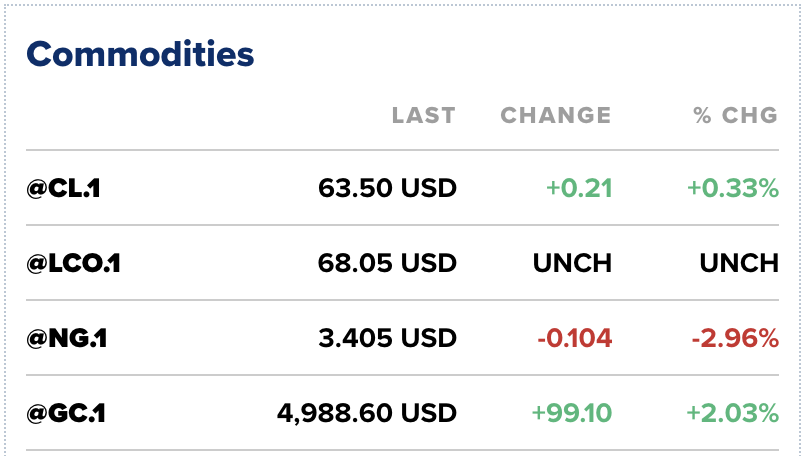812x456 pixels.
Task: Click the 3.405 USD last price
Action: pos(387,338)
